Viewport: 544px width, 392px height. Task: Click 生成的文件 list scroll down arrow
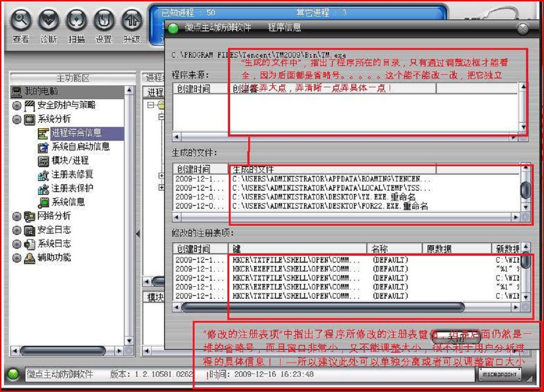pyautogui.click(x=526, y=207)
